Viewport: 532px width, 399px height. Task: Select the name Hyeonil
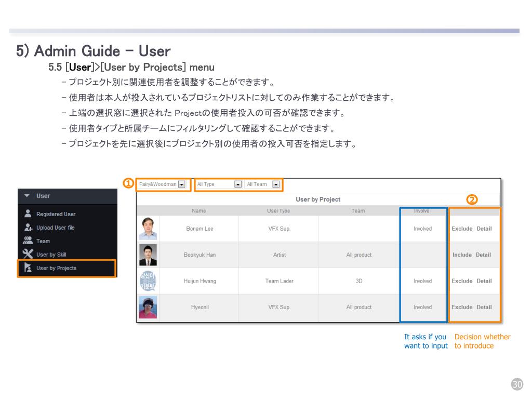pyautogui.click(x=200, y=307)
